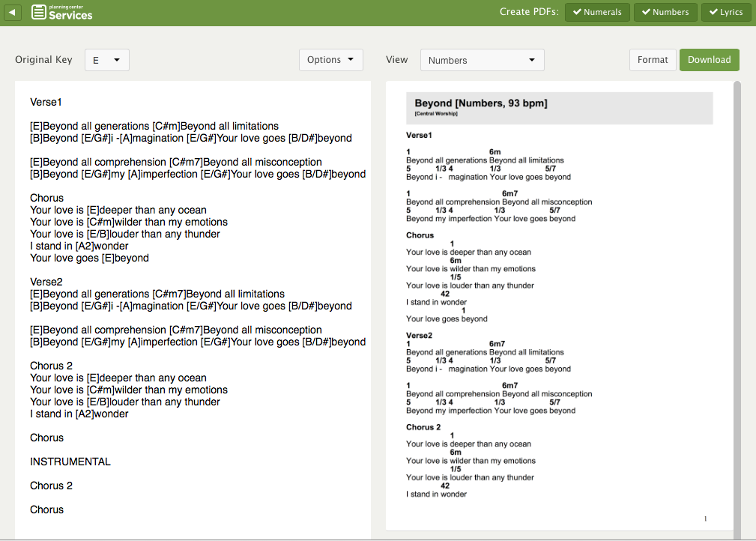Click the Verse2 heading in the editor
The image size is (756, 541).
click(46, 282)
